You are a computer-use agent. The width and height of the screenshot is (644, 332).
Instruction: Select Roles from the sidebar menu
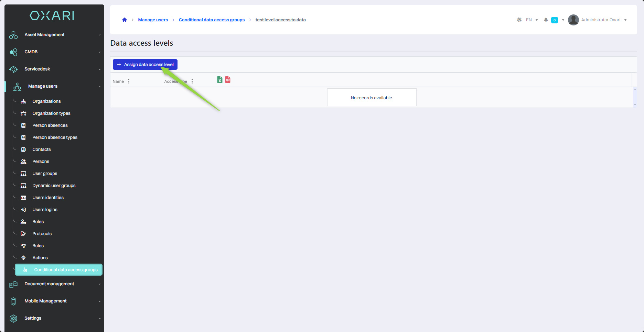coord(38,222)
